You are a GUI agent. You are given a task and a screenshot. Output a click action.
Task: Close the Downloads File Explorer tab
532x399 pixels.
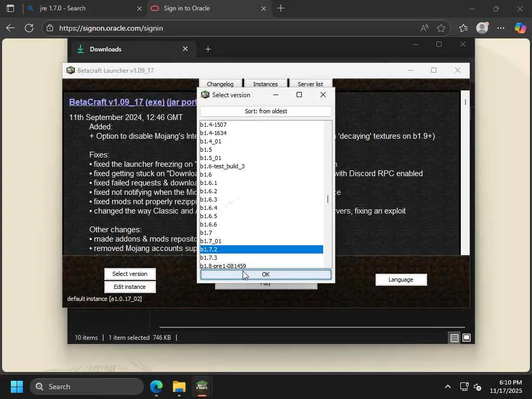[185, 49]
